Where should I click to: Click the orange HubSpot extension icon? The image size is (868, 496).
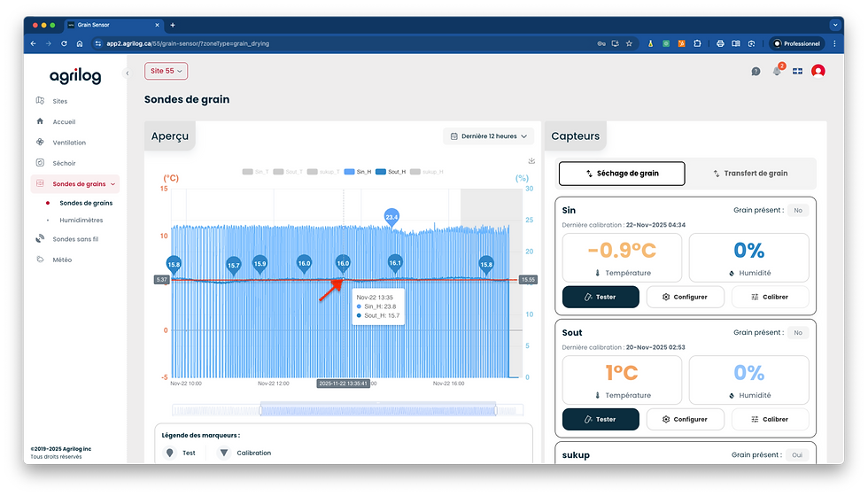(681, 43)
